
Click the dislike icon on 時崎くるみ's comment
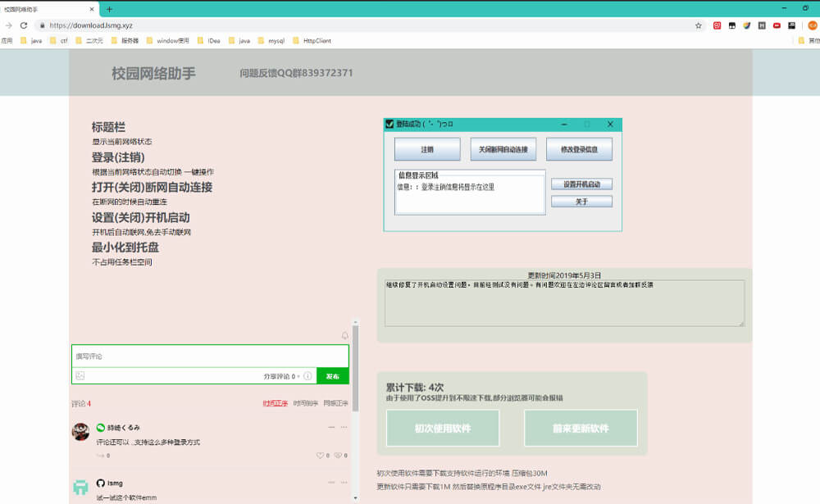338,456
